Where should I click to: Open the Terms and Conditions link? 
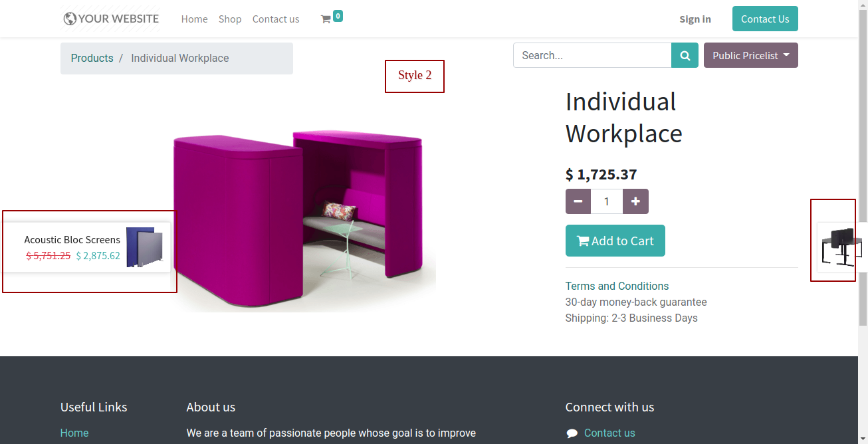coord(617,286)
